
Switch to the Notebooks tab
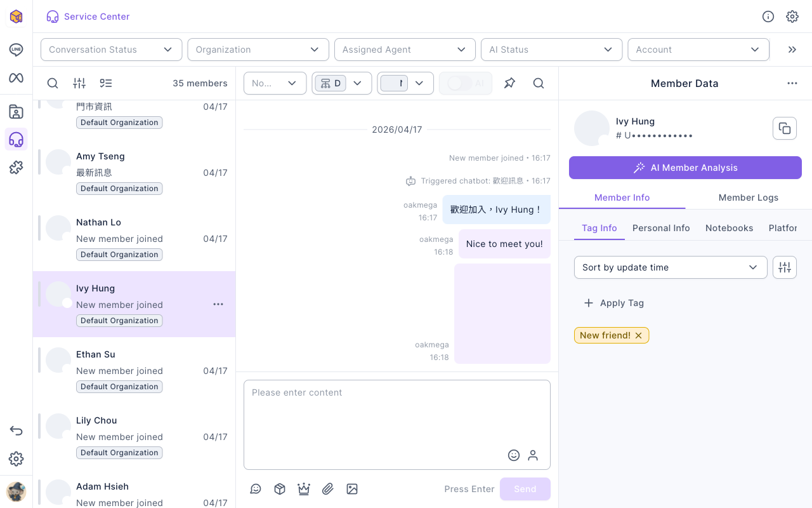(x=730, y=228)
